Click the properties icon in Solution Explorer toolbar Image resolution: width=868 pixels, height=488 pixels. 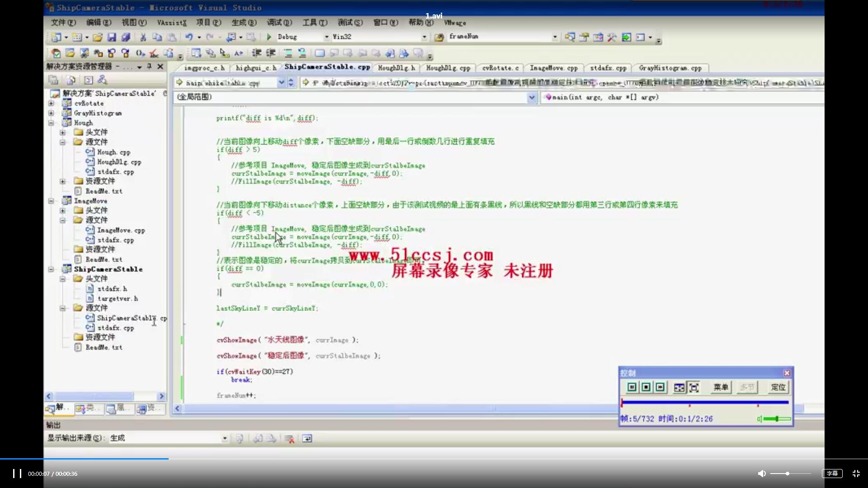tap(53, 80)
